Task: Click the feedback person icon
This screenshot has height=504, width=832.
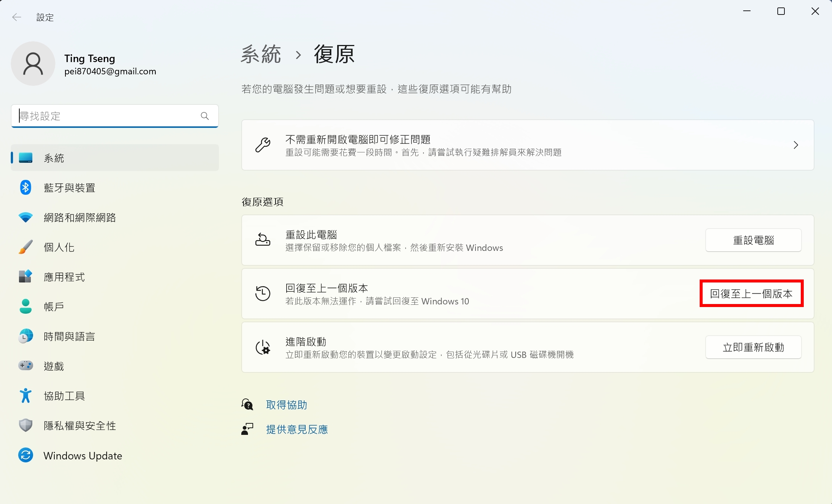Action: pyautogui.click(x=247, y=429)
